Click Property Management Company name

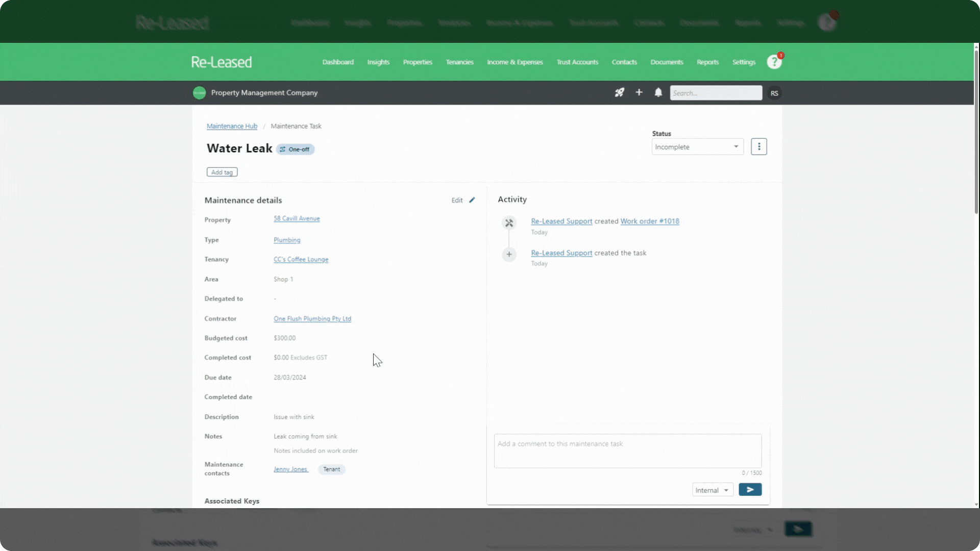click(x=264, y=93)
